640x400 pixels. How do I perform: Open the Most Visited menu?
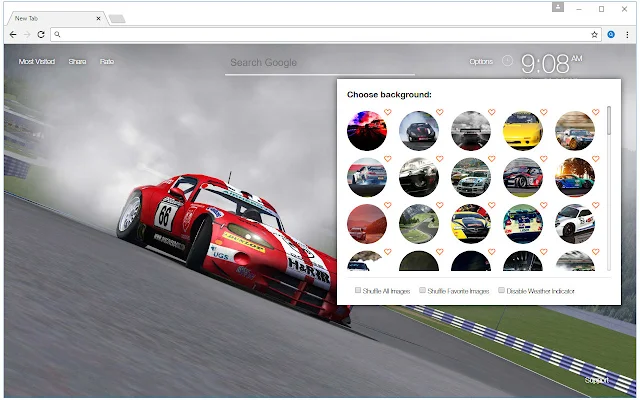click(37, 62)
